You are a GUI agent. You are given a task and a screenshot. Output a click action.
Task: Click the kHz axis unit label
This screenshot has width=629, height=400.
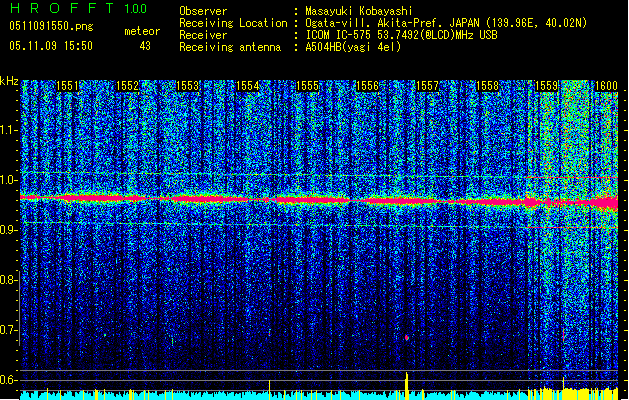click(9, 80)
